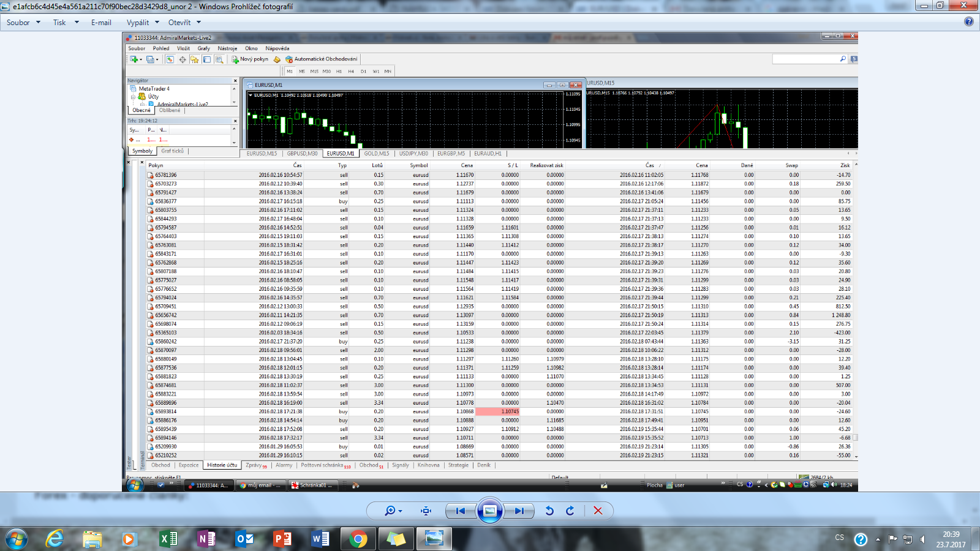The image size is (980, 551).
Task: Open the Poštovní schránka terminal tab
Action: pyautogui.click(x=325, y=465)
